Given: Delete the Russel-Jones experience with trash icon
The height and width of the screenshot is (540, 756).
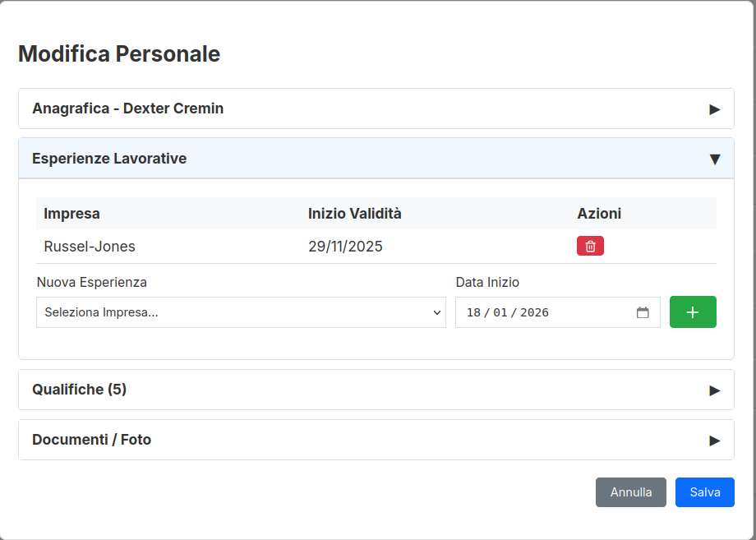Looking at the screenshot, I should [590, 247].
